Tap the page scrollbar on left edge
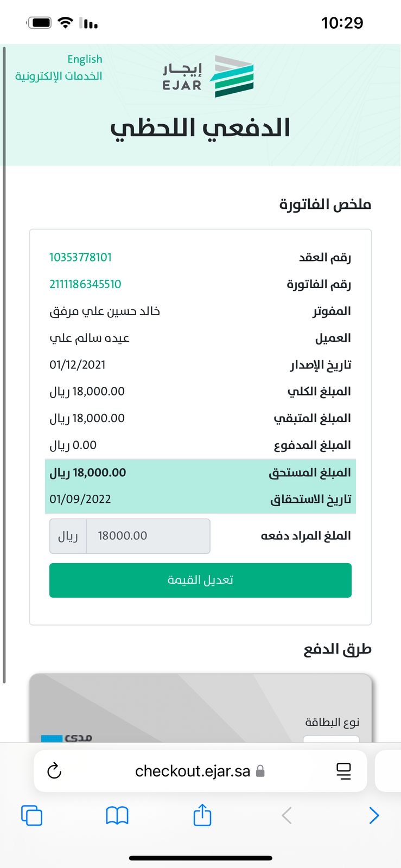 pyautogui.click(x=4, y=363)
